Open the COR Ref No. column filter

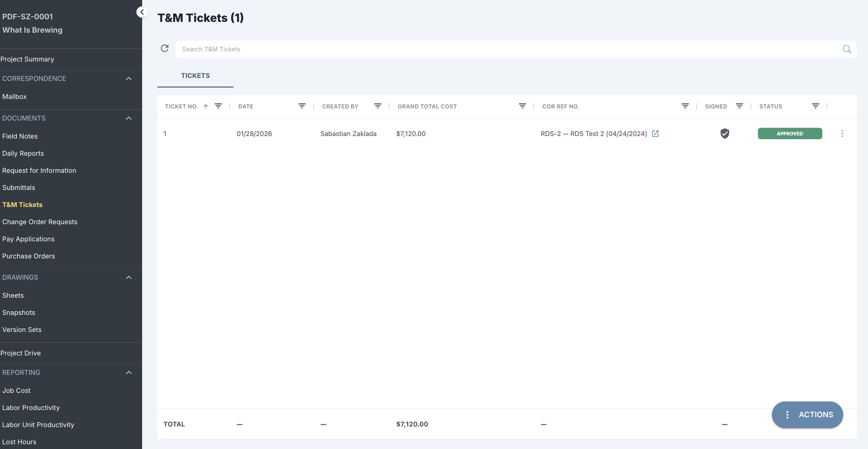pyautogui.click(x=685, y=106)
